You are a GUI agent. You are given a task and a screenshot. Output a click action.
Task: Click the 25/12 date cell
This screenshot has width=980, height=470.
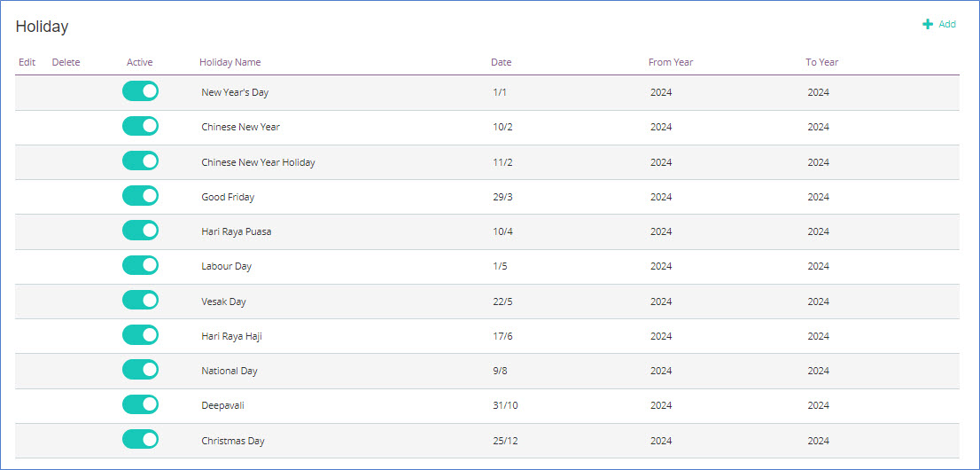pyautogui.click(x=503, y=441)
